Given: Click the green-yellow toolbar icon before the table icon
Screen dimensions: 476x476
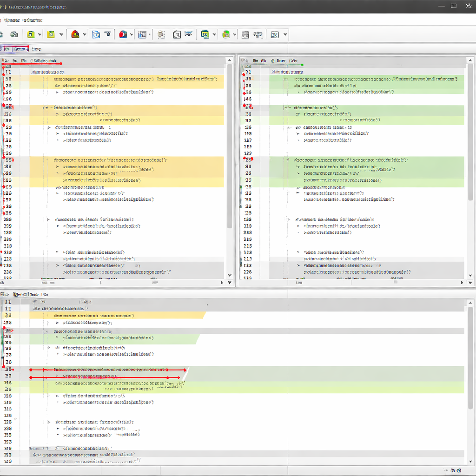Looking at the screenshot, I should pyautogui.click(x=226, y=34).
